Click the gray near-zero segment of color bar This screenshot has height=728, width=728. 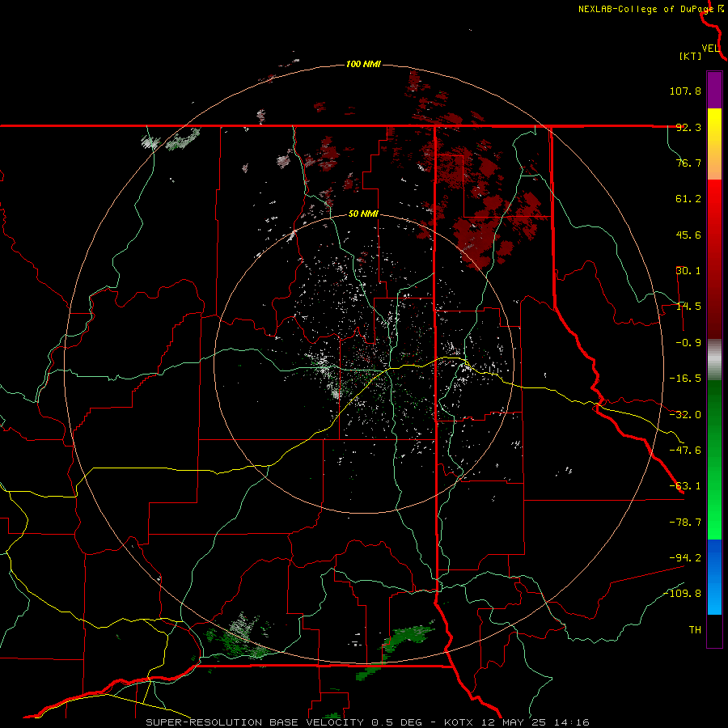(714, 360)
